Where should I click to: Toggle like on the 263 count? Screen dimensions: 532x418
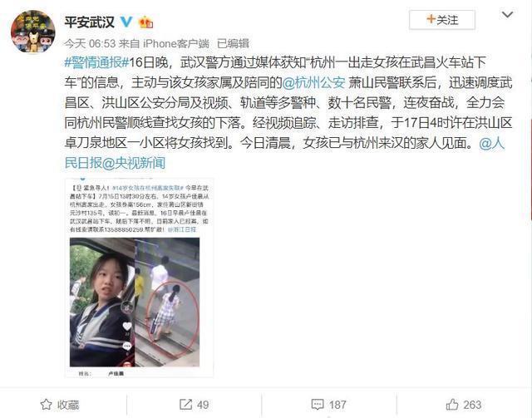point(472,405)
